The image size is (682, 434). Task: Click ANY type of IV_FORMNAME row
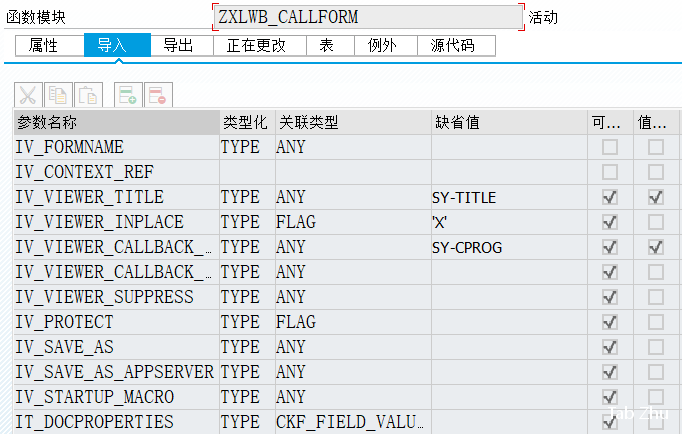353,147
